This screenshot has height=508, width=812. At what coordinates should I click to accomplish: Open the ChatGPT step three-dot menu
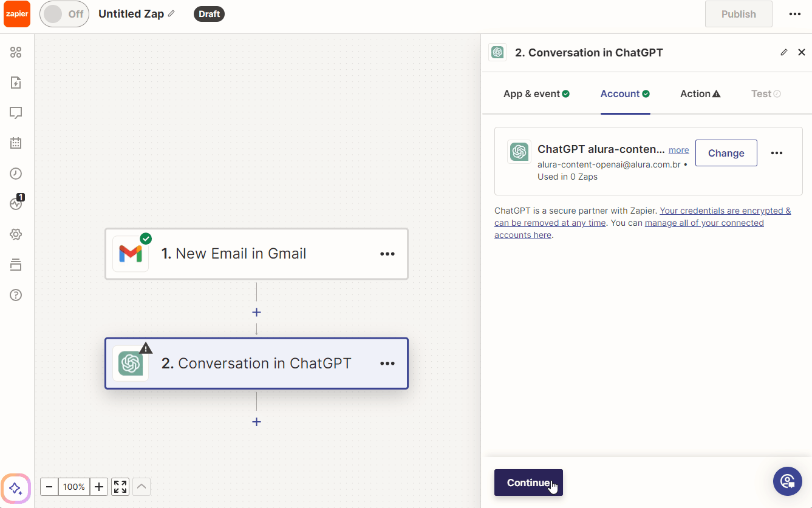tap(387, 363)
